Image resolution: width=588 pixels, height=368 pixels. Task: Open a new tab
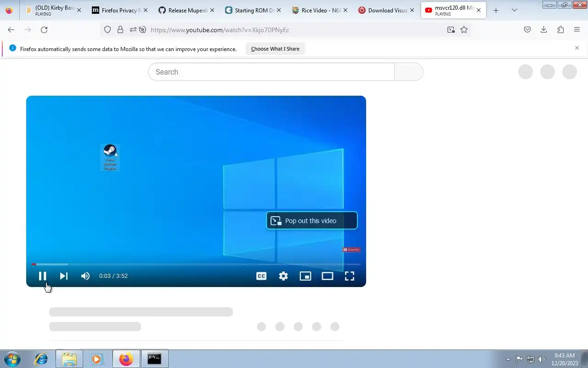point(496,10)
